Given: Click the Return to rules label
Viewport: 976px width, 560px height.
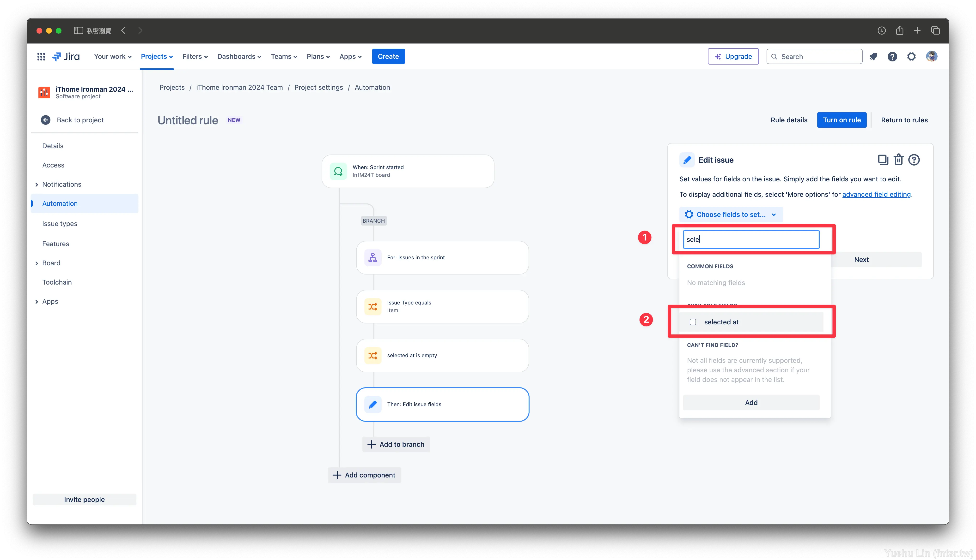Looking at the screenshot, I should coord(904,120).
